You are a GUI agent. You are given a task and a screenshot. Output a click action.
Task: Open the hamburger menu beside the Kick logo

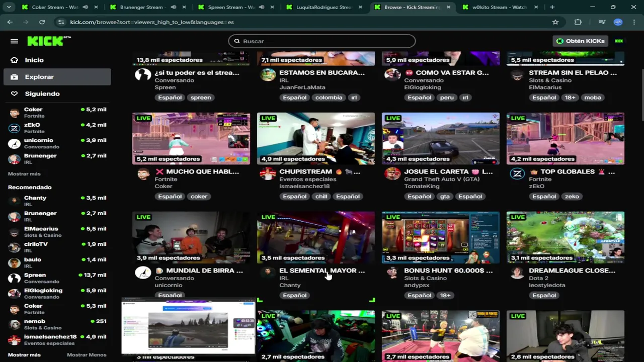click(x=14, y=41)
